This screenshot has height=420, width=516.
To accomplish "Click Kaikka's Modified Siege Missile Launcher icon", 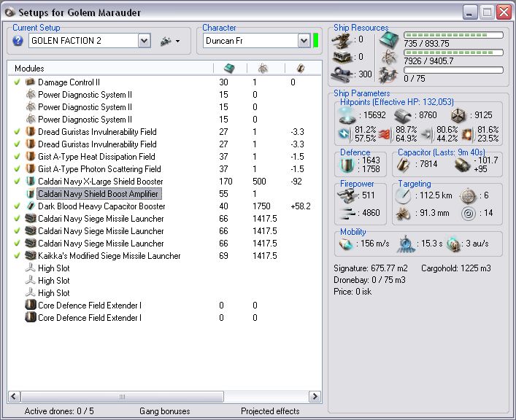I will (30, 256).
